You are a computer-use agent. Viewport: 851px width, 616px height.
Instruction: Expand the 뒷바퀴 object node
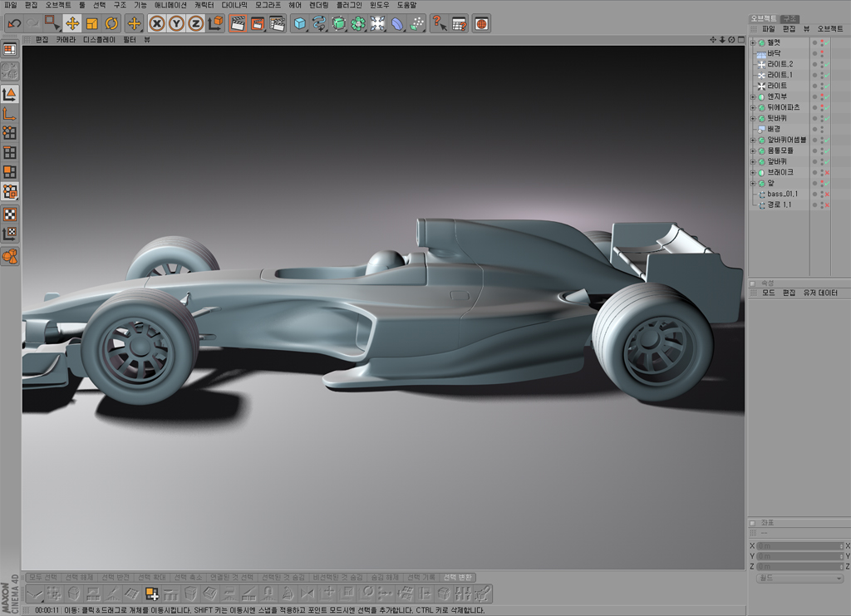[x=753, y=118]
